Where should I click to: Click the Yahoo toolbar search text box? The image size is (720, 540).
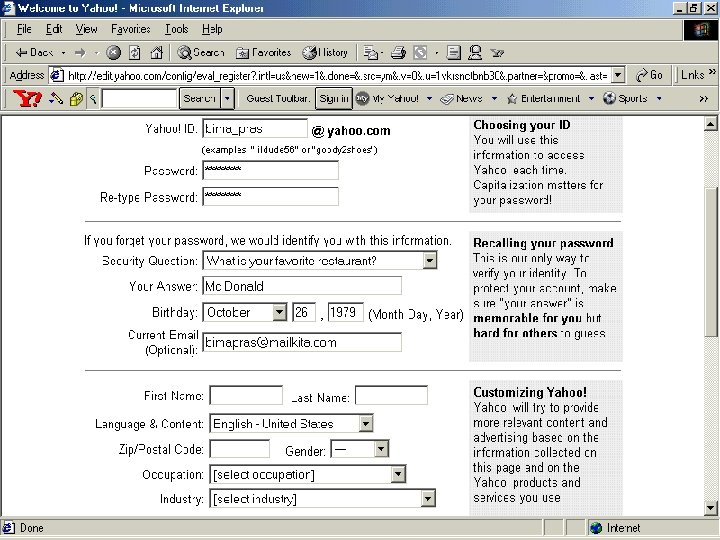[139, 98]
